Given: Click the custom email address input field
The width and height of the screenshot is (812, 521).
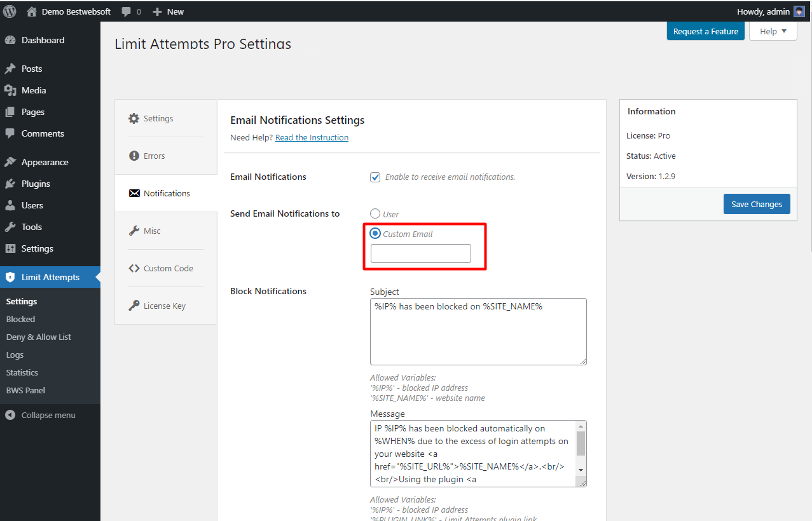Looking at the screenshot, I should (421, 254).
